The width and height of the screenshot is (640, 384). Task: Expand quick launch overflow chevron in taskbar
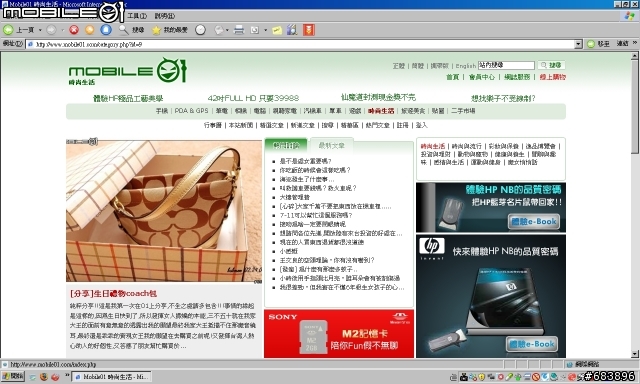67,376
